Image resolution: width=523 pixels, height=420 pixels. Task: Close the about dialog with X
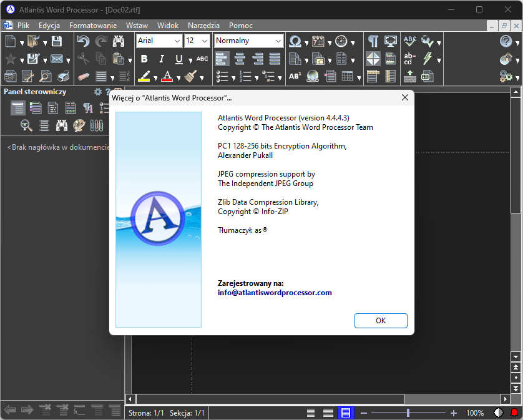pos(405,97)
